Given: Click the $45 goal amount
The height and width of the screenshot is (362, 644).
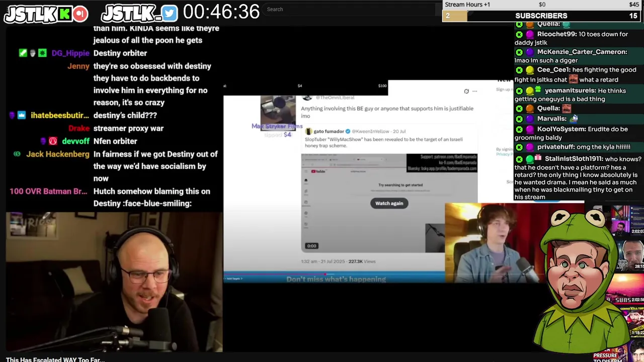Looking at the screenshot, I should point(634,5).
